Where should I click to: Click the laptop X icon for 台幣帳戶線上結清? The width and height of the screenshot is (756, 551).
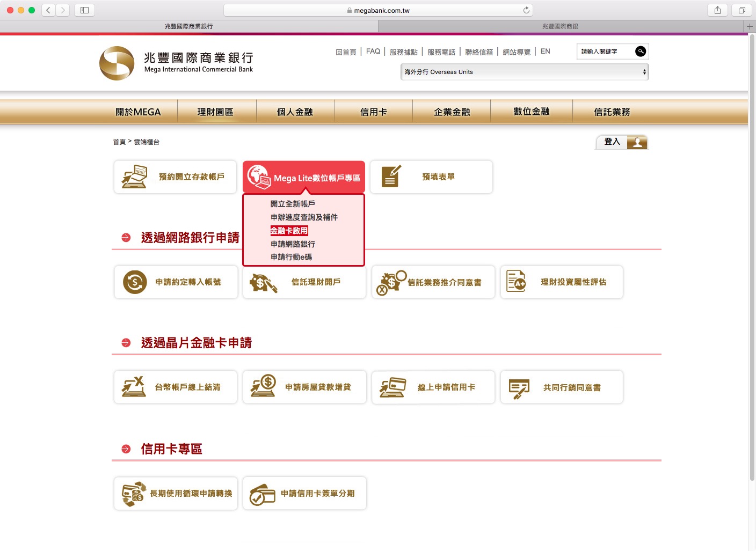(x=134, y=386)
